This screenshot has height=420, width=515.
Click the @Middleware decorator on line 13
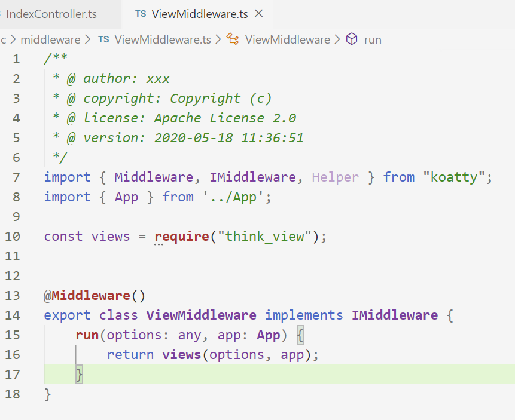(x=87, y=296)
